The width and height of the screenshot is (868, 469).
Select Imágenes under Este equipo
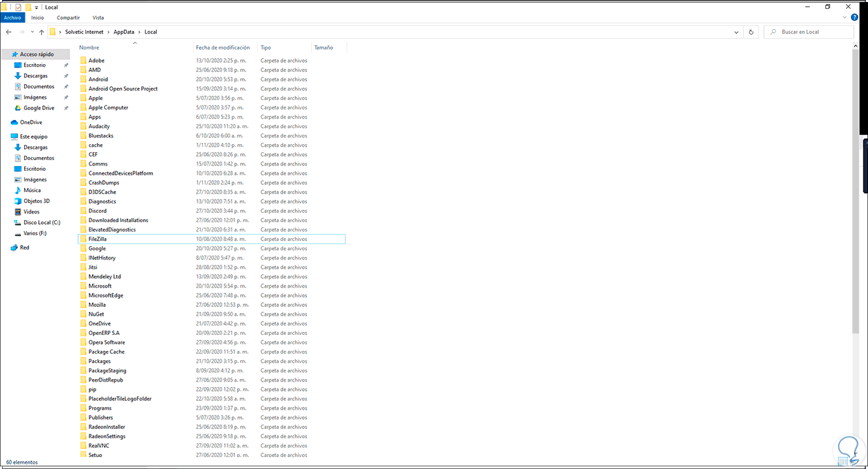[x=35, y=179]
